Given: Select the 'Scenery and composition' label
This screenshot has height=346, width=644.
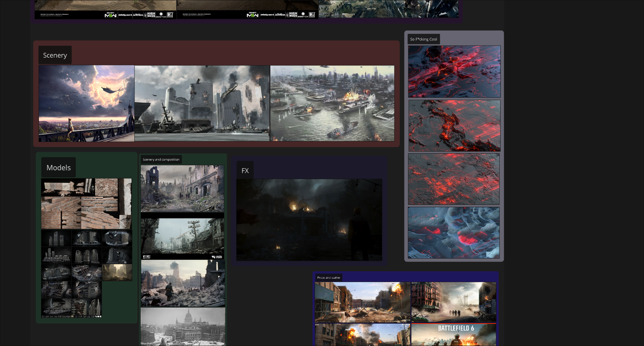Looking at the screenshot, I should click(161, 160).
